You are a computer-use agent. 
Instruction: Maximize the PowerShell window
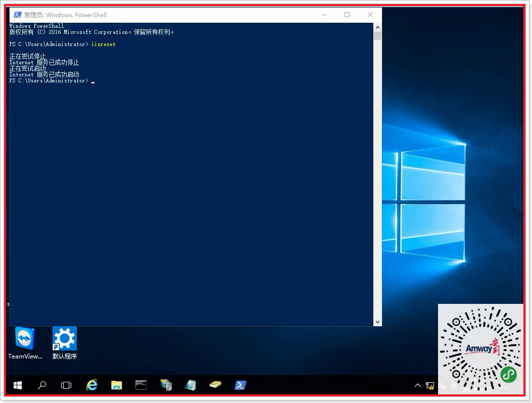347,15
